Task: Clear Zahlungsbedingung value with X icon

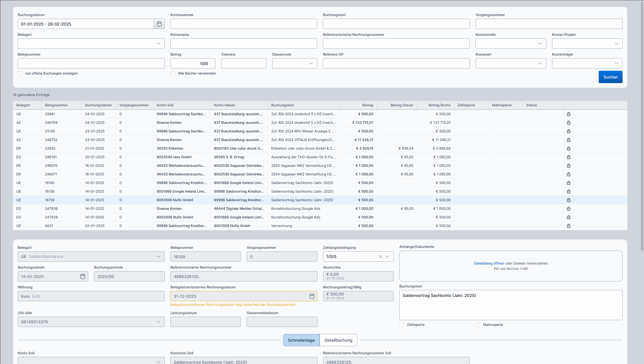Action: coord(380,257)
